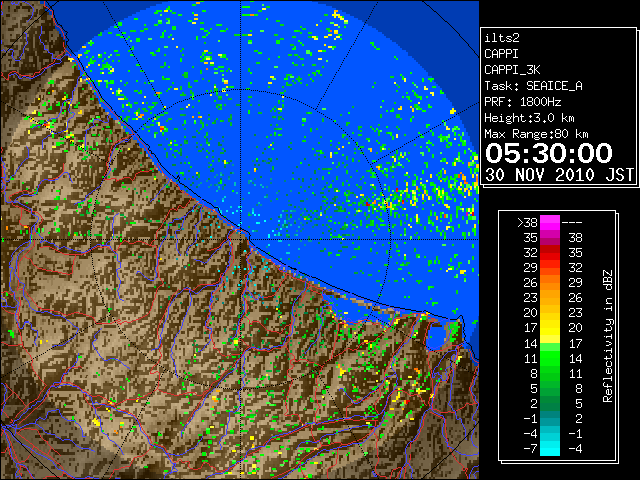Select the 'Task: SEAICE_A' line
This screenshot has width=640, height=480.
coord(533,86)
